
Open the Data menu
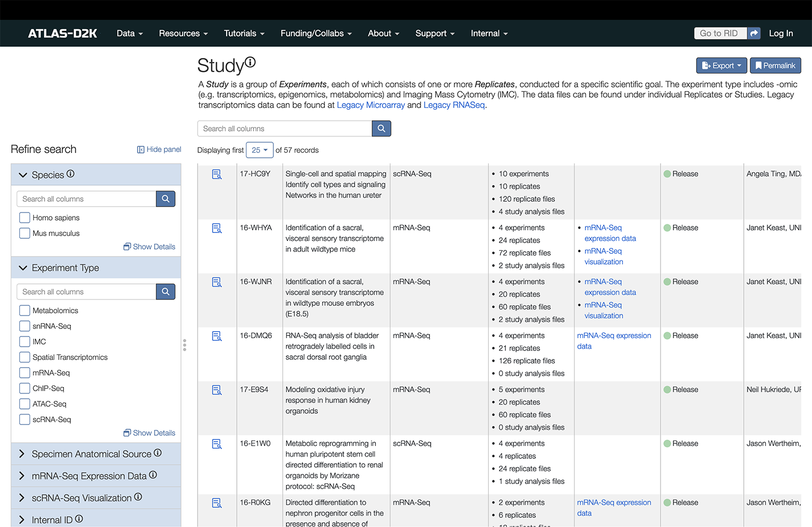[129, 33]
